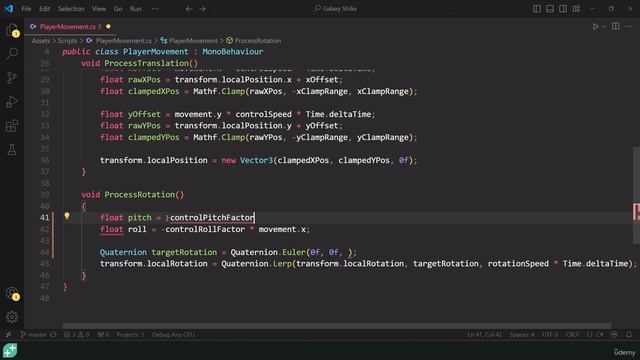Open the errors and warnings count
Viewport: 640px width, 360px height.
(x=76, y=335)
